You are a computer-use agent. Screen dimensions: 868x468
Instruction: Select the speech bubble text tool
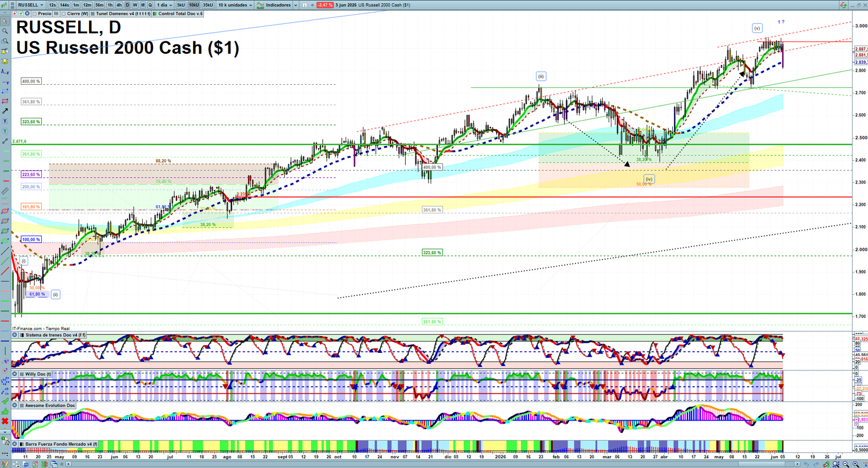tap(5, 131)
